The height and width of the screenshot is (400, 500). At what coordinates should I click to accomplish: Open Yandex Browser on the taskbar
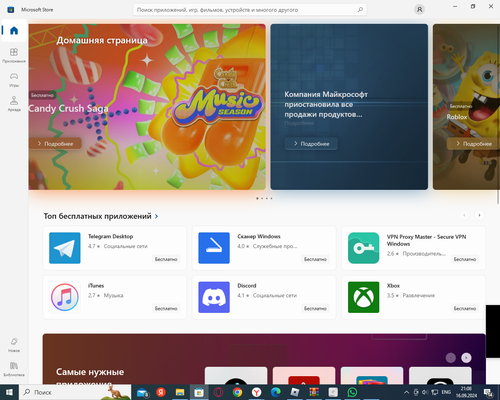coord(256,392)
